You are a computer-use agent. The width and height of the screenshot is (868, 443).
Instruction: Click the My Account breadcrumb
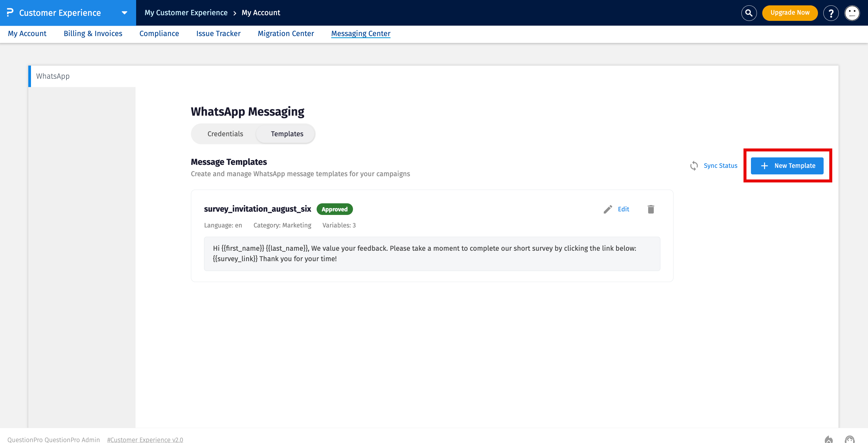[x=261, y=13]
